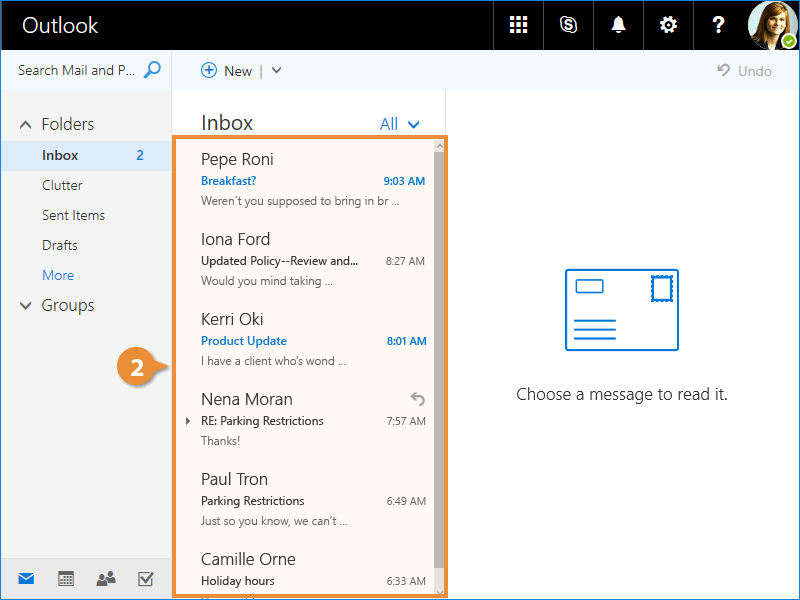Select the Drafts folder

point(60,245)
